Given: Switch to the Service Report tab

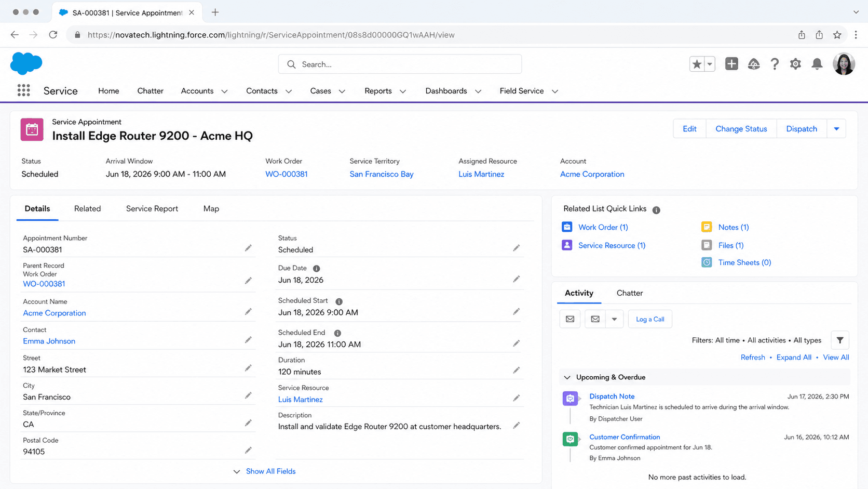Looking at the screenshot, I should pos(152,208).
